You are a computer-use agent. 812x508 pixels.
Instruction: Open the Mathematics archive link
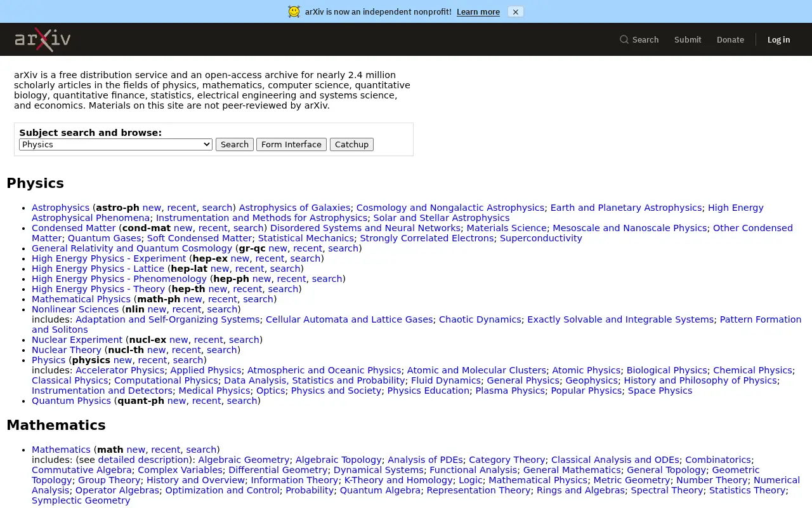pyautogui.click(x=61, y=450)
